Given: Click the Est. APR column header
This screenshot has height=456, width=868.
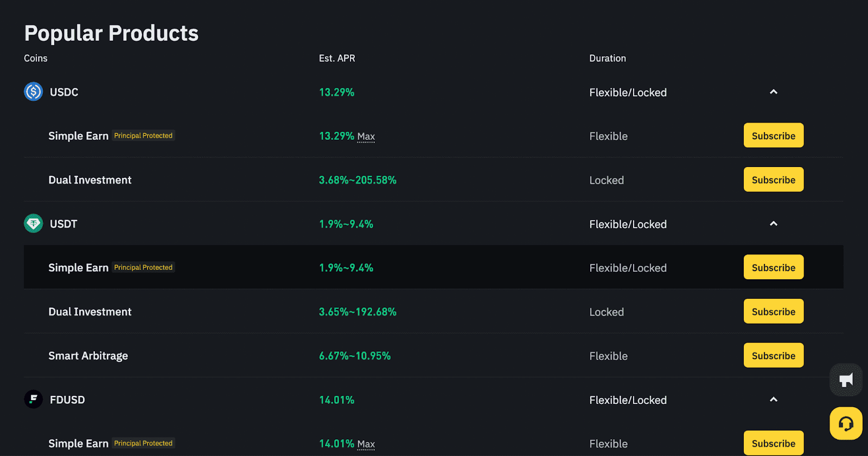Looking at the screenshot, I should click(x=336, y=58).
